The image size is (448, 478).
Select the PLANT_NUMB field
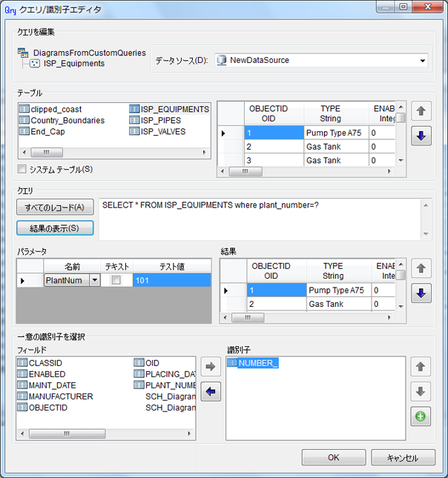point(171,385)
